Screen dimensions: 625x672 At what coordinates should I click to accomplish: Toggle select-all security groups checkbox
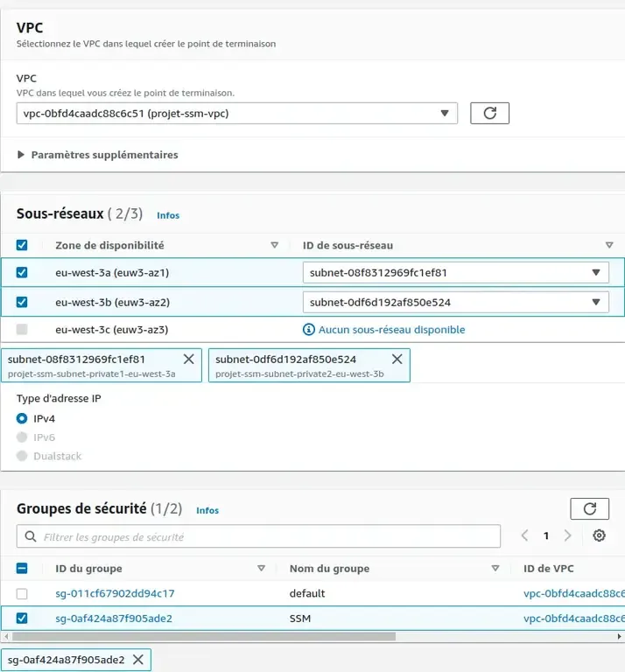point(22,568)
